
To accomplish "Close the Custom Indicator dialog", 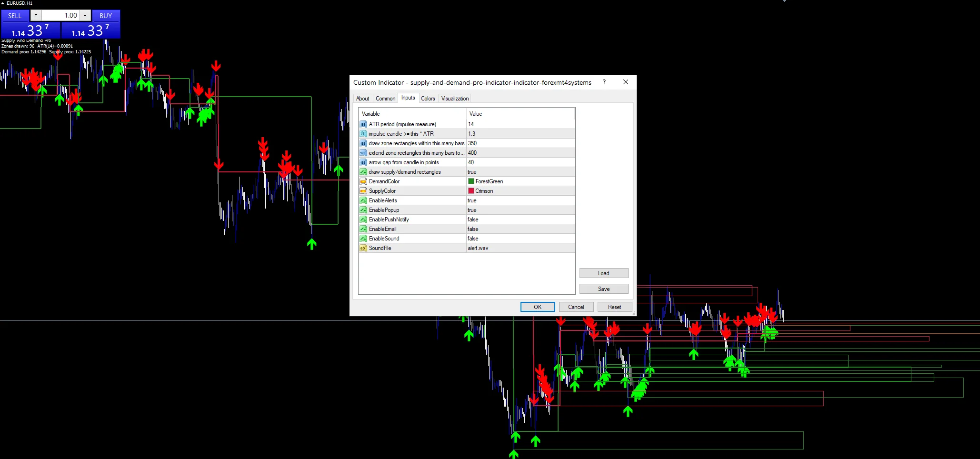I will tap(626, 82).
